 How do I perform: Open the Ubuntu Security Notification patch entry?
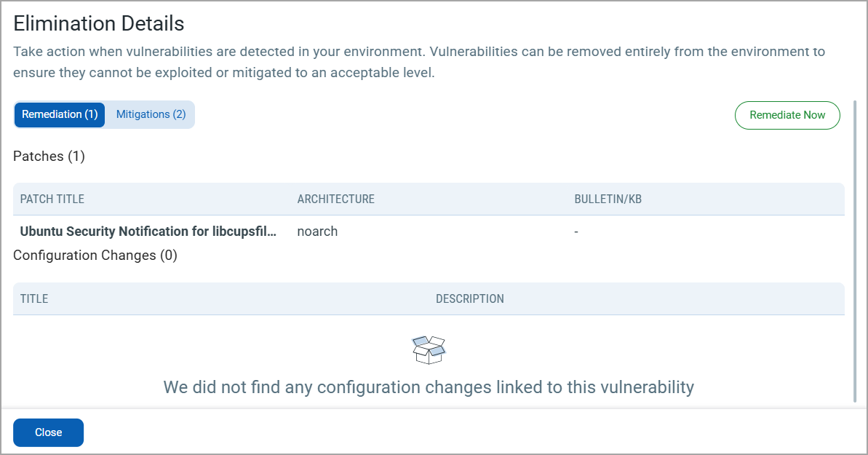pyautogui.click(x=148, y=232)
